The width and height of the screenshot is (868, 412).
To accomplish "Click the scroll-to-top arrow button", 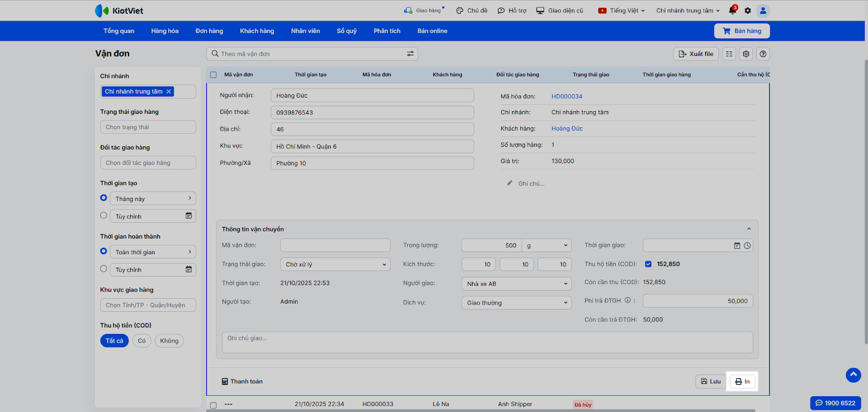I will (853, 375).
